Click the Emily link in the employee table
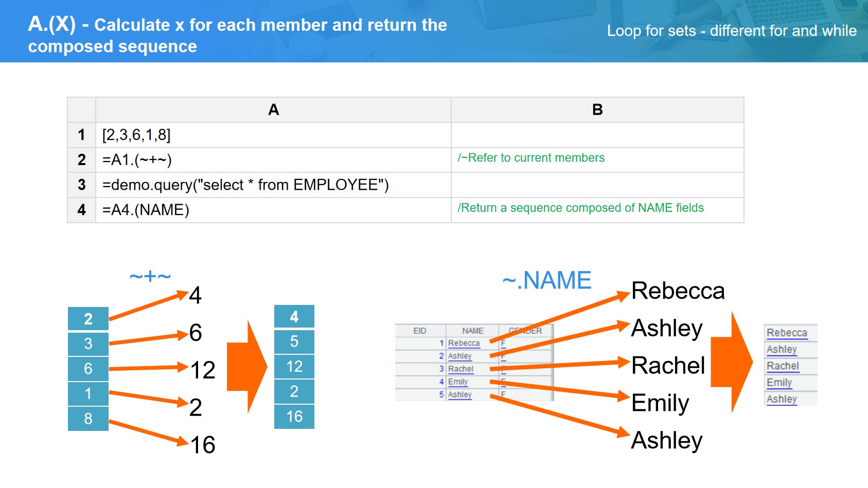The width and height of the screenshot is (868, 488). pos(457,382)
